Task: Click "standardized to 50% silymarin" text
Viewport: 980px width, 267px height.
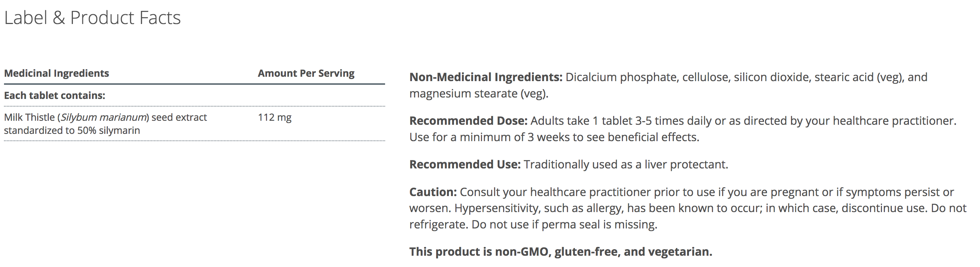Action: (x=72, y=130)
